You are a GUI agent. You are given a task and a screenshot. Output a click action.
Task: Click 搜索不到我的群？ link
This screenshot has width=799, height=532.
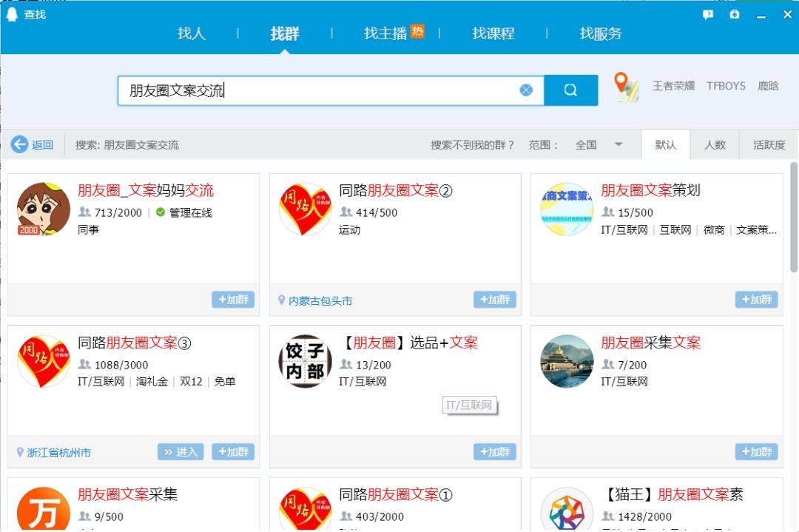click(x=472, y=145)
